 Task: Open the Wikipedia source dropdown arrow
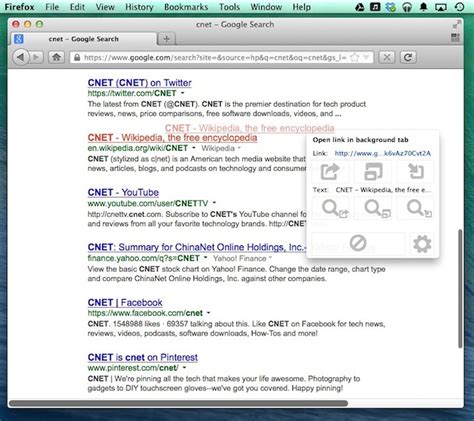(239, 148)
